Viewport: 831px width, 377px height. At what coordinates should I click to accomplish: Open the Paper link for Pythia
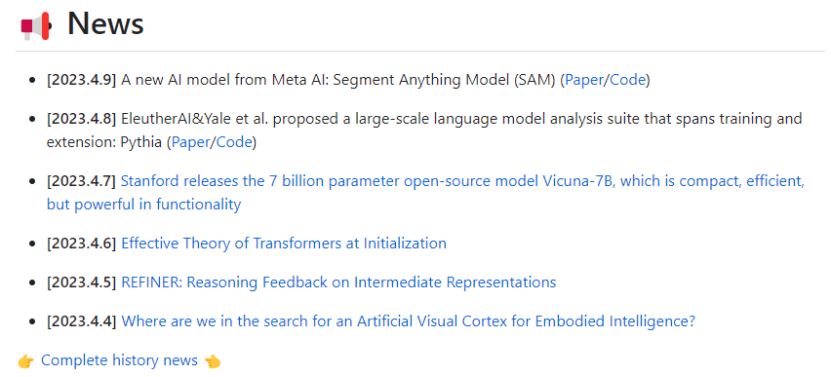[x=191, y=143]
